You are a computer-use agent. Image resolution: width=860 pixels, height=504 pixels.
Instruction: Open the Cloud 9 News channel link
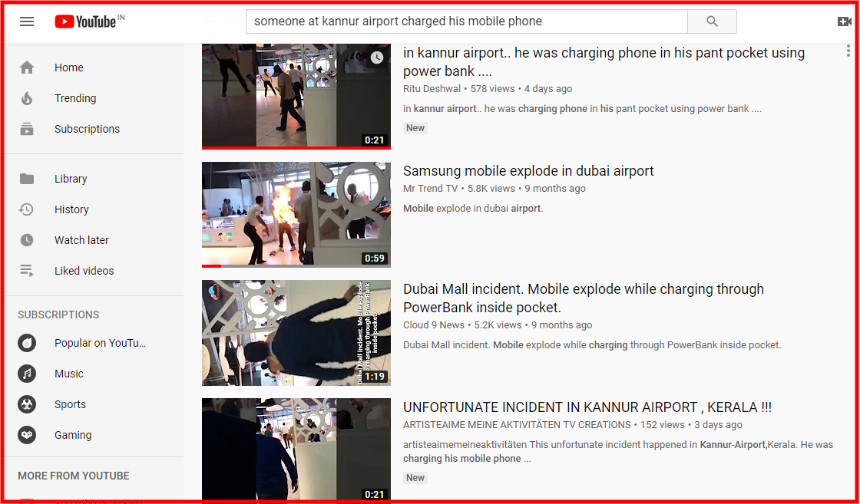point(433,324)
